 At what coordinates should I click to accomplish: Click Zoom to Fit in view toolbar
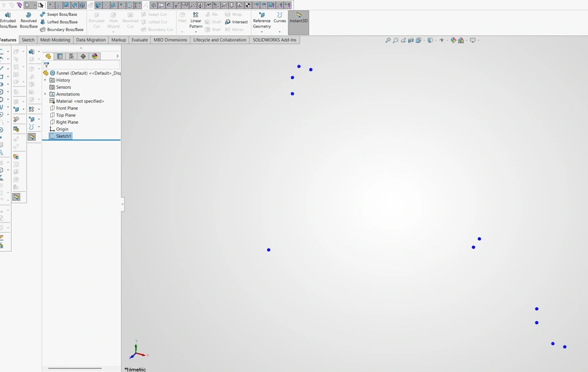(388, 40)
